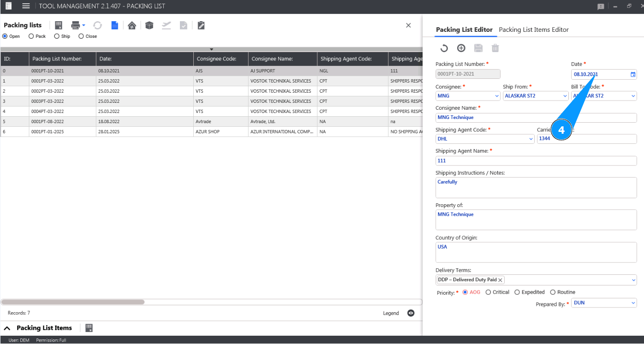
Task: Click the add (plus circle) icon in editor
Action: (x=461, y=48)
